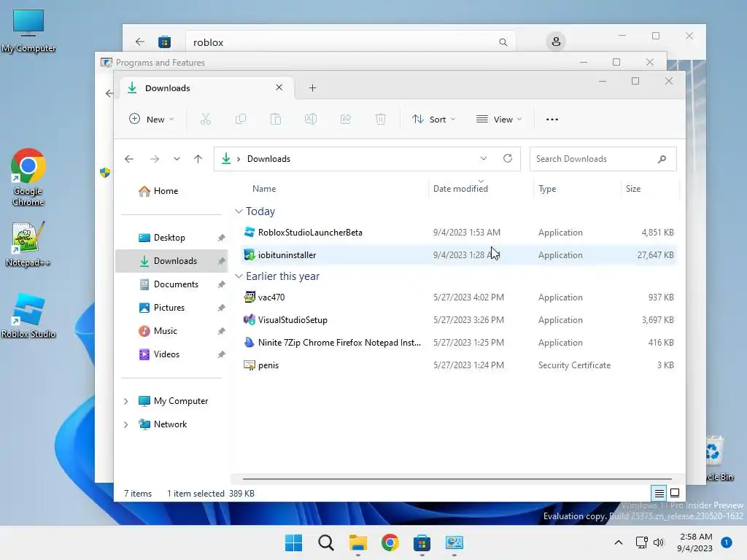Image resolution: width=747 pixels, height=560 pixels.
Task: Open Google Chrome desktop shortcut
Action: click(x=28, y=177)
